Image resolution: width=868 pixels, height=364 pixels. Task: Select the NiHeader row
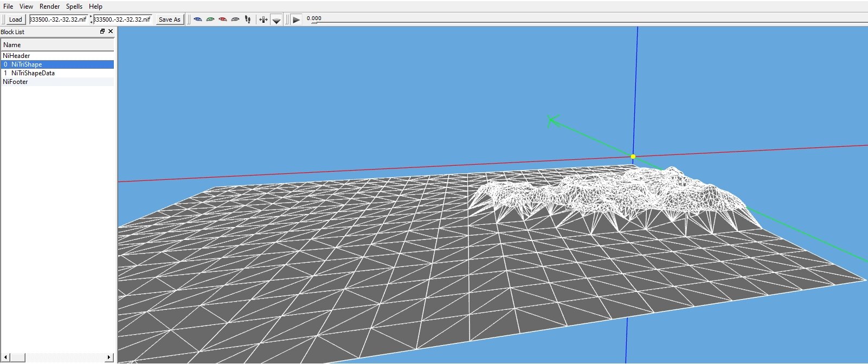point(57,56)
